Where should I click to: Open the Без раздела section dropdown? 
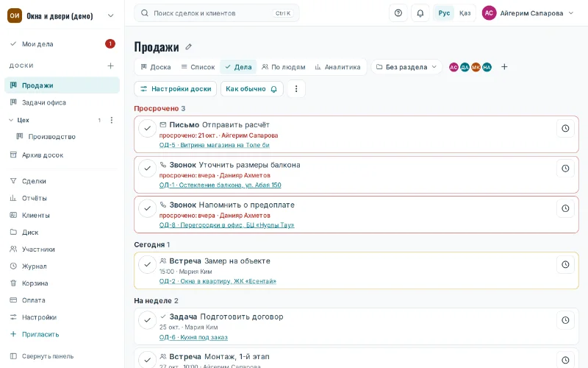(407, 67)
